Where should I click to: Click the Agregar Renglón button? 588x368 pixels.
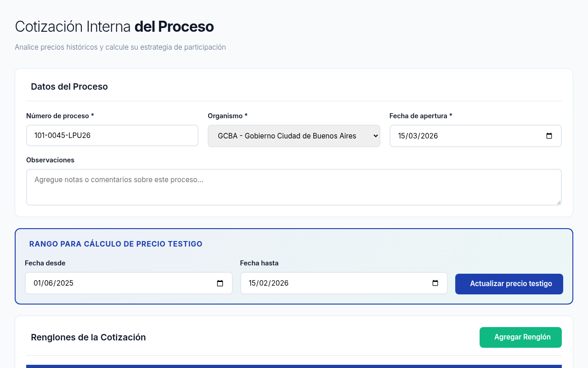pos(520,337)
